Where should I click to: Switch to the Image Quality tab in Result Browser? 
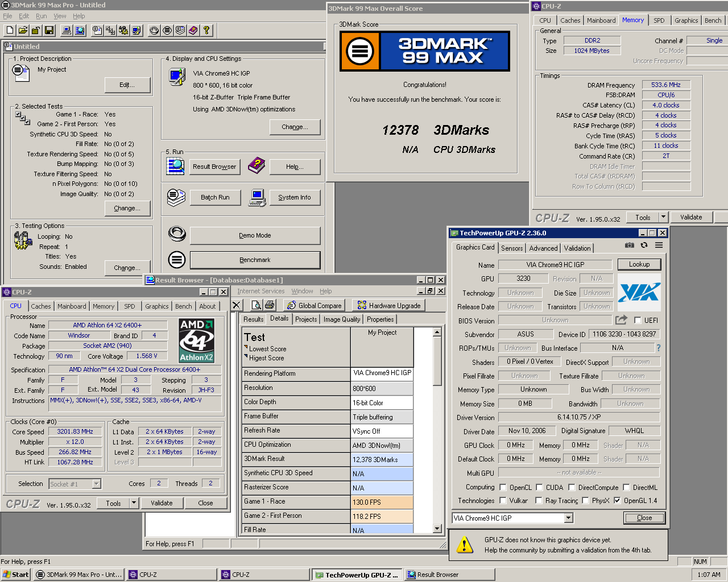coord(342,319)
